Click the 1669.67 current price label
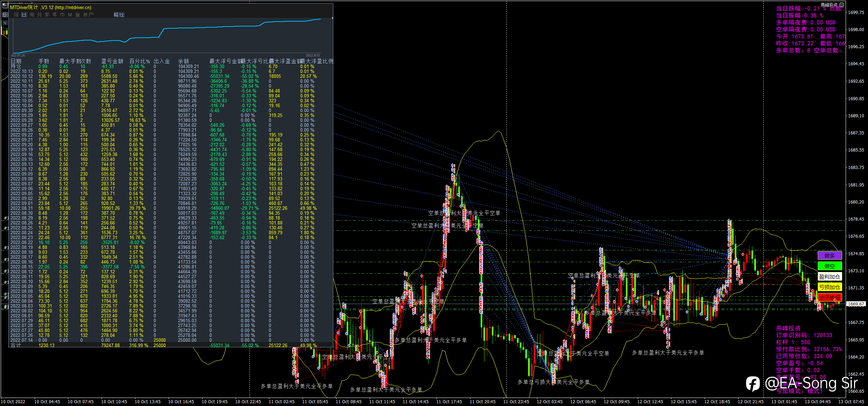The width and height of the screenshot is (868, 406). pos(856,304)
